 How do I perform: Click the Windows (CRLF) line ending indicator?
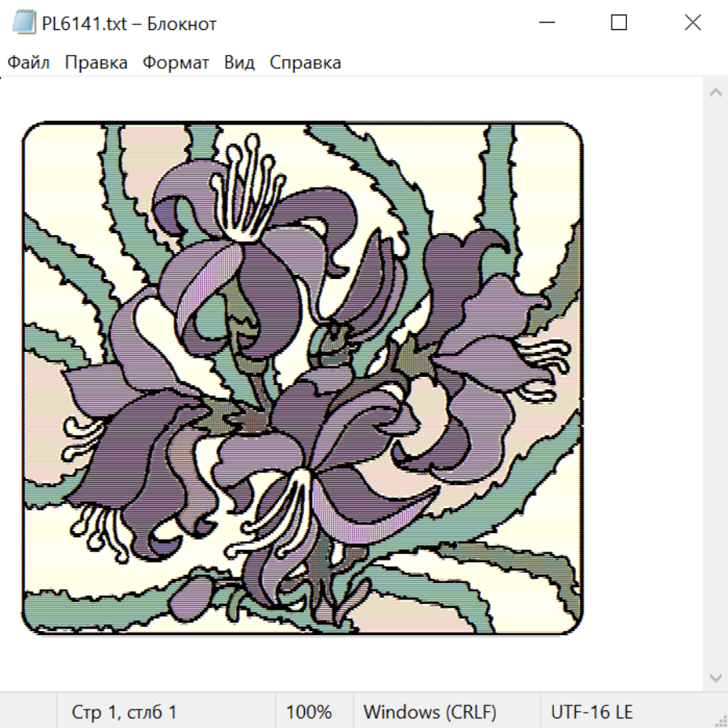click(430, 712)
